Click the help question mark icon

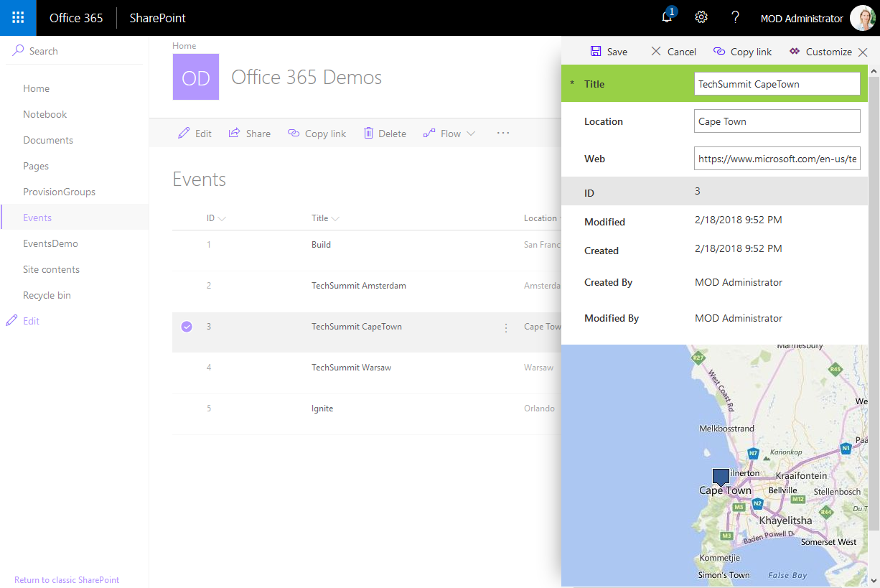[735, 18]
